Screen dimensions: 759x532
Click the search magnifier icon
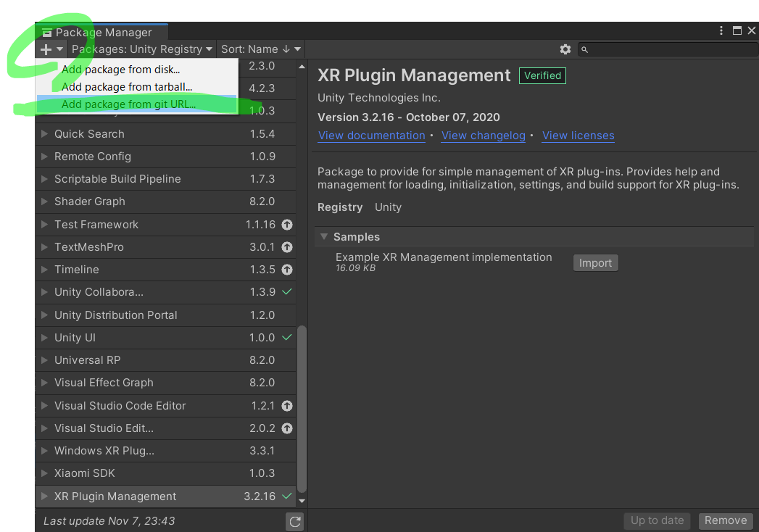click(585, 49)
